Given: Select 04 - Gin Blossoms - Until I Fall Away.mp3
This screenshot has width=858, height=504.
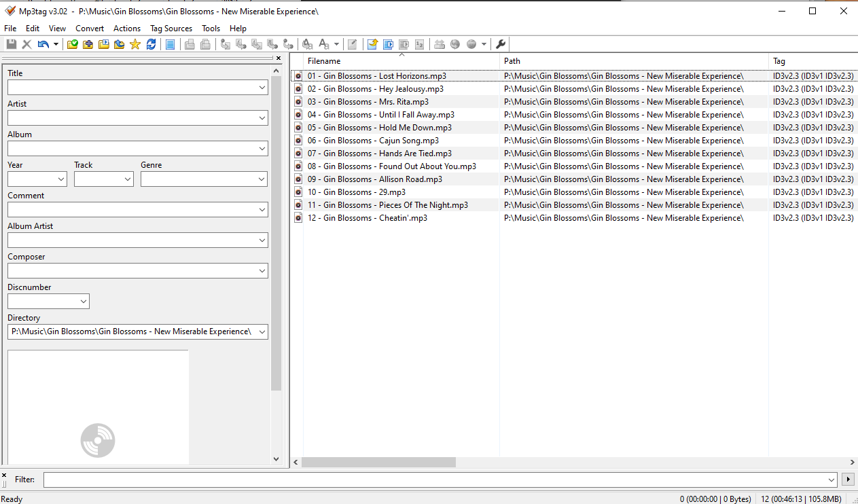Looking at the screenshot, I should pos(381,115).
